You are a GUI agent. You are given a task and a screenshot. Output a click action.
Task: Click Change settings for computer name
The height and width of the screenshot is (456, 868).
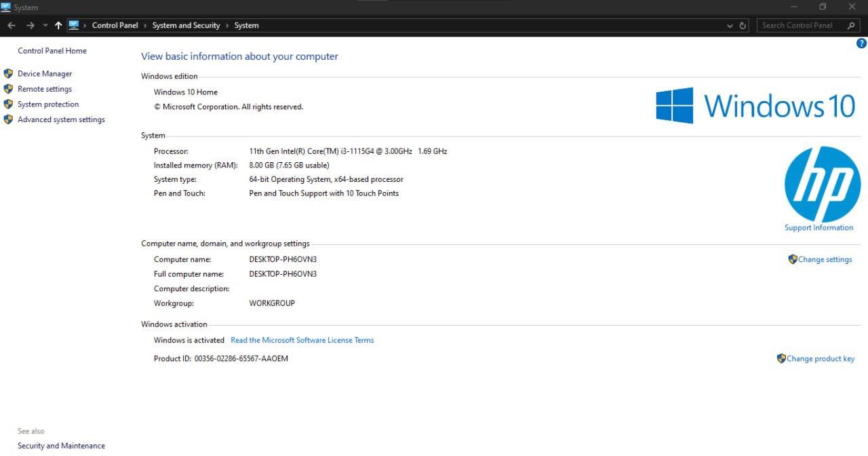point(825,259)
